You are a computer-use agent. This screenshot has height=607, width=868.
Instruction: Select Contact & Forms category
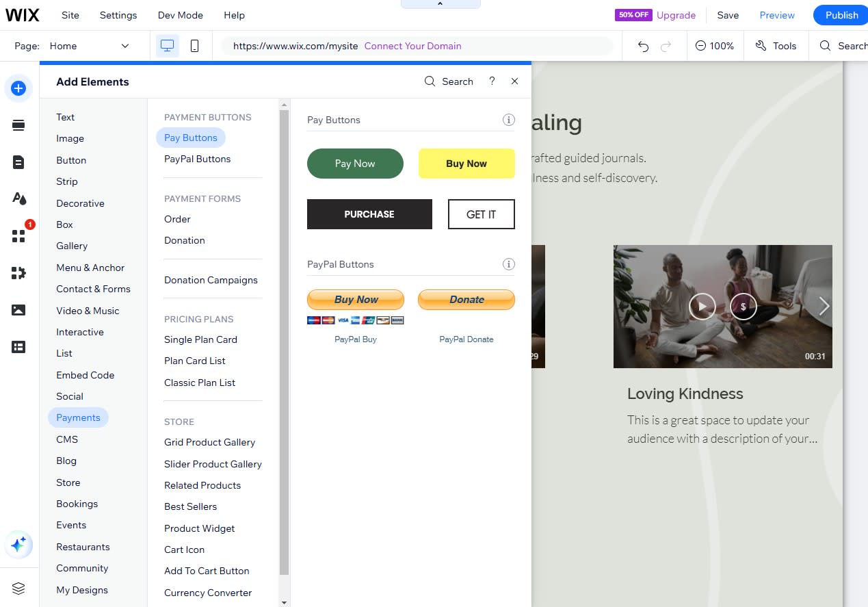coord(93,289)
